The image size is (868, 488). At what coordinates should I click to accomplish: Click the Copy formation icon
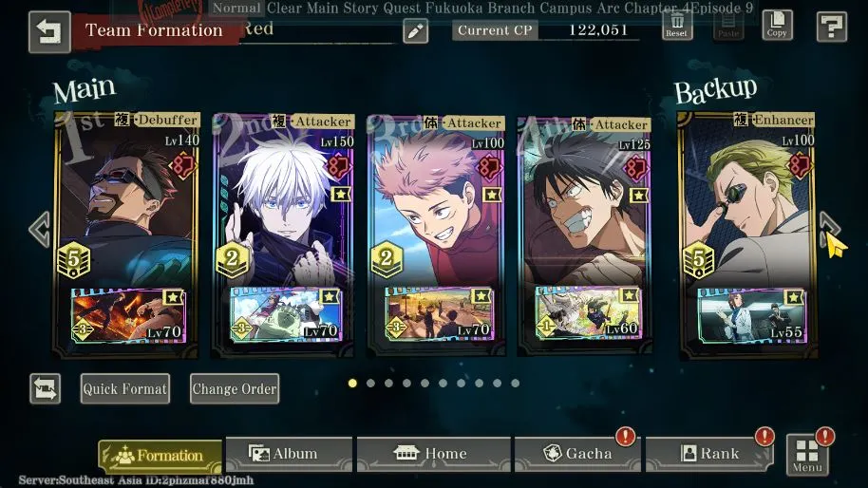pos(777,25)
